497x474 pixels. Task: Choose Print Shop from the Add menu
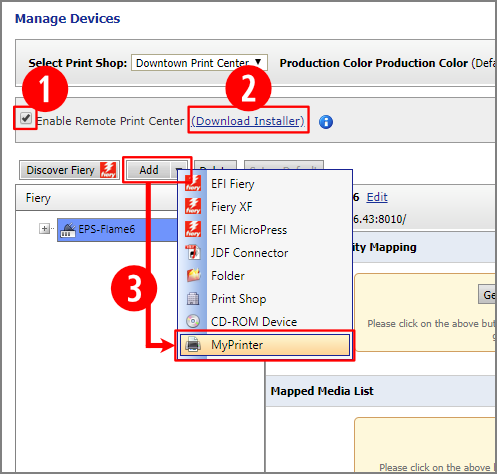pyautogui.click(x=265, y=299)
